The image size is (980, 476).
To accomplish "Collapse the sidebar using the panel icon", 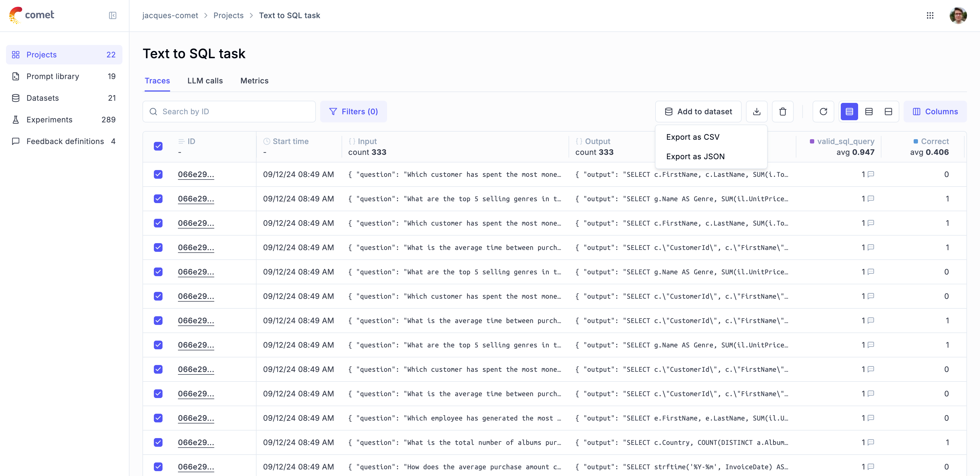I will [x=113, y=16].
